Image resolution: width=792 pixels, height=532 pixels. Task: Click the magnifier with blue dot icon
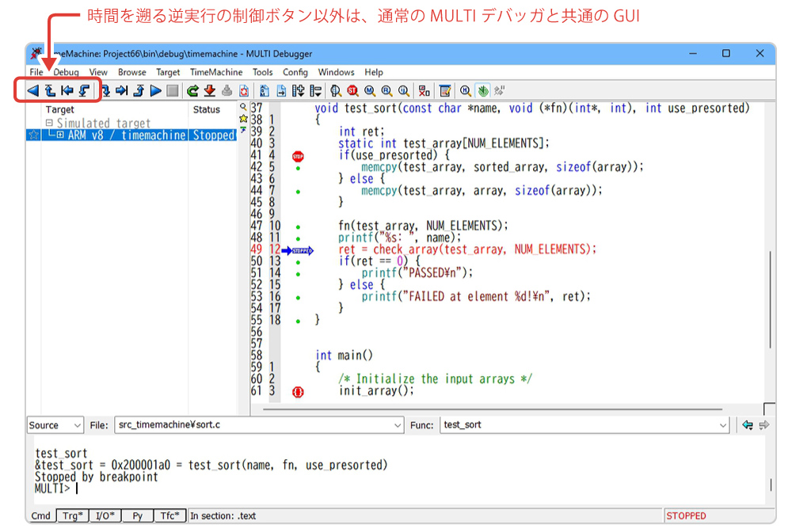[404, 91]
